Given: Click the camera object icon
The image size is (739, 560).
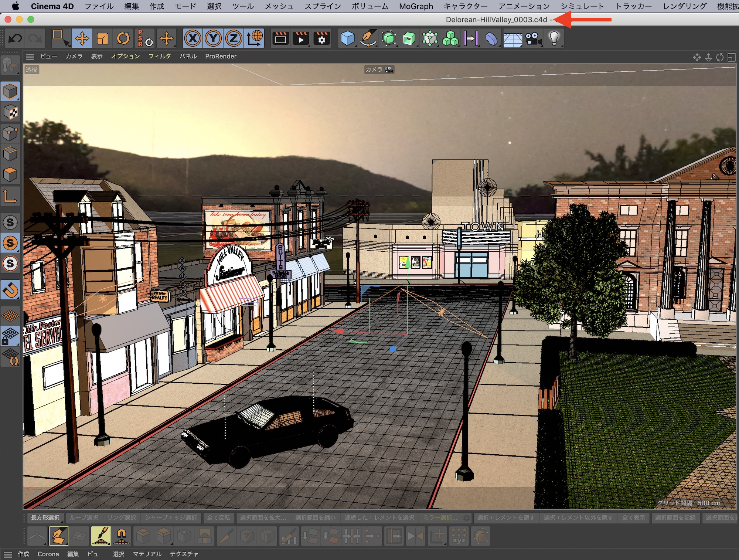Looking at the screenshot, I should [x=533, y=38].
